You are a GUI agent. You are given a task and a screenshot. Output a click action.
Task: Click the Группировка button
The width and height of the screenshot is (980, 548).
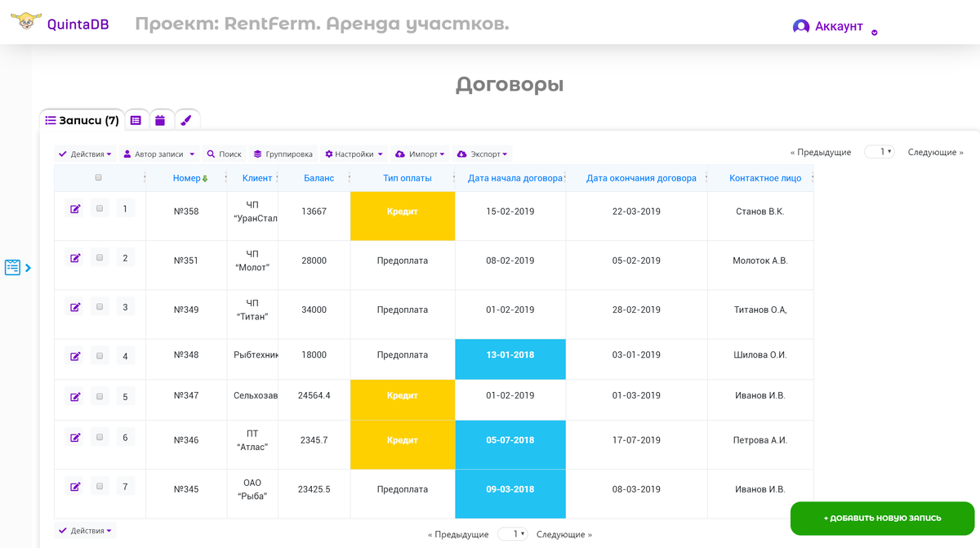click(283, 154)
